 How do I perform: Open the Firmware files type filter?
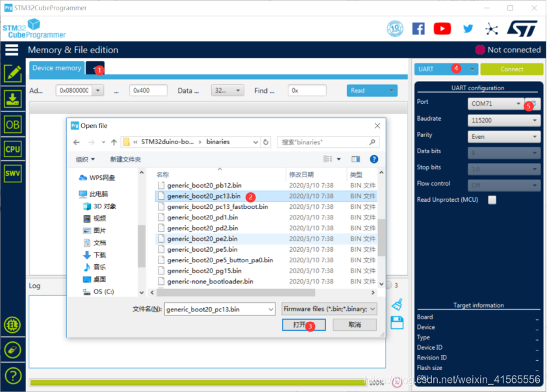[329, 309]
